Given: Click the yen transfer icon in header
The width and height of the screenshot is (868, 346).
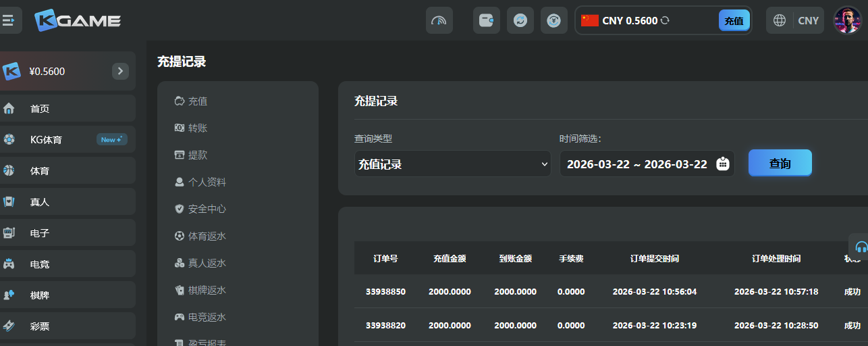Looking at the screenshot, I should point(553,20).
